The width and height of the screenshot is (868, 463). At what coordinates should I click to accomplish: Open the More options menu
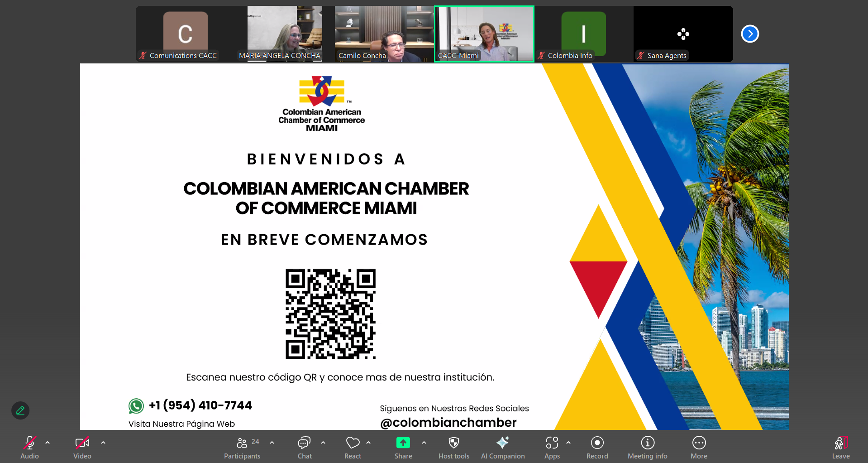coord(699,447)
